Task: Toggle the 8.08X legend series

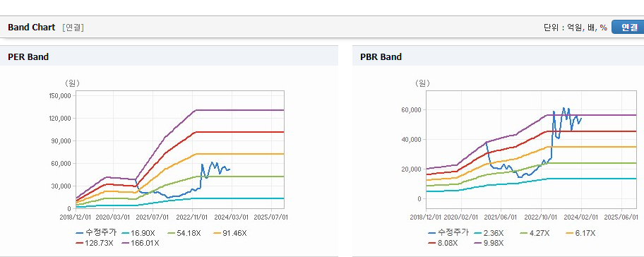Action: [442, 243]
